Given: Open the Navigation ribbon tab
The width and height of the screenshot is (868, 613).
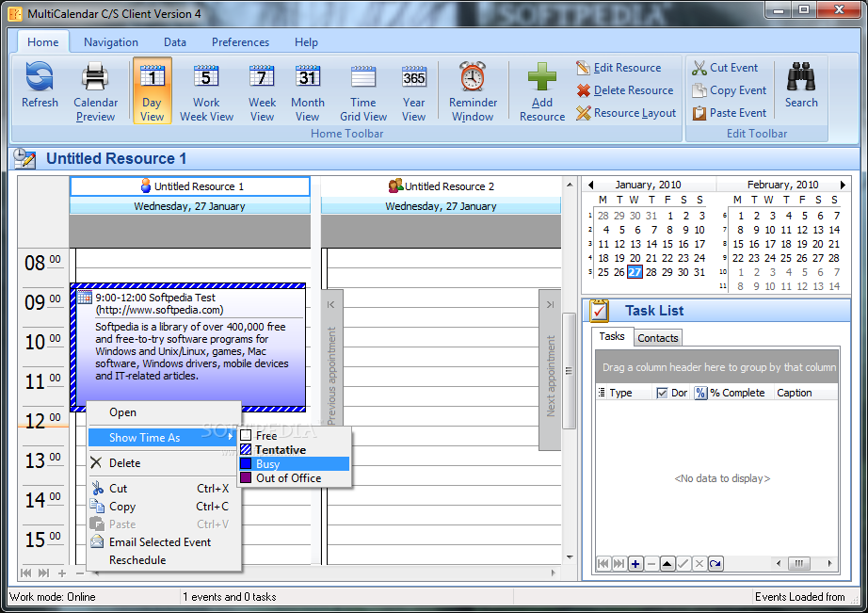Looking at the screenshot, I should [x=111, y=42].
